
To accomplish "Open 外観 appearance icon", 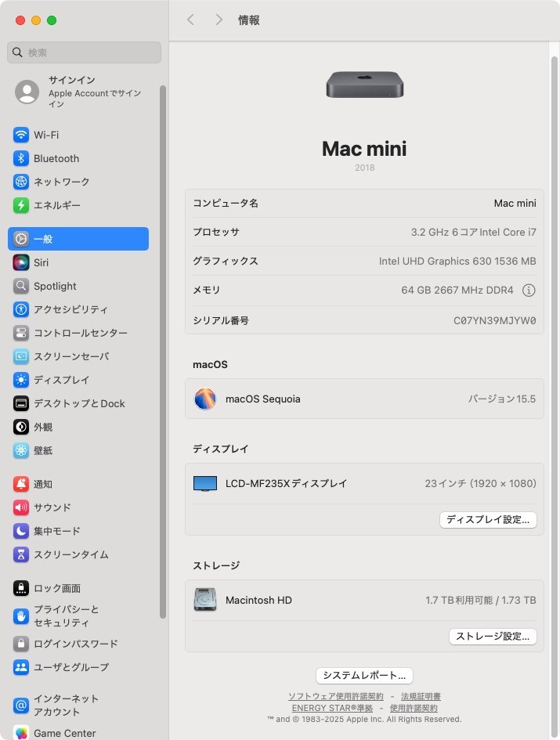I will tap(21, 427).
